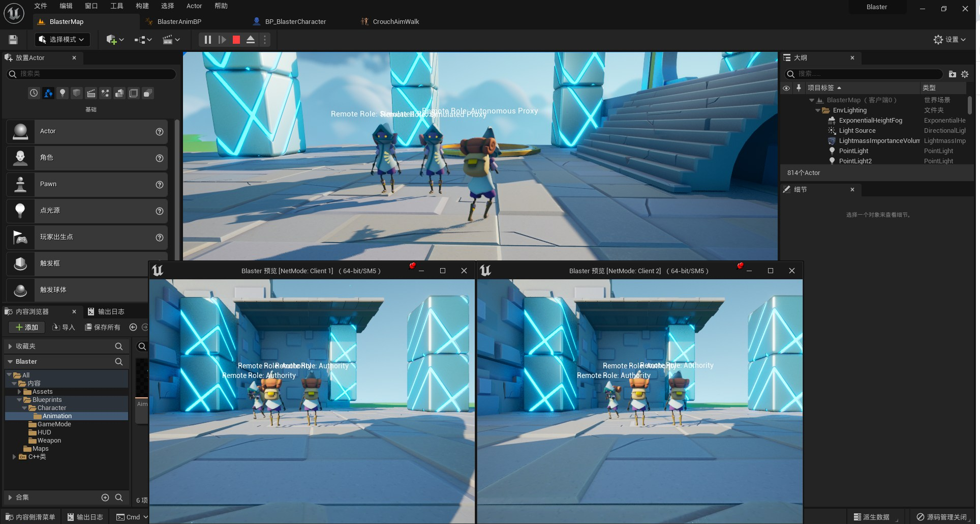Open outliner settings gear
The width and height of the screenshot is (980, 524).
point(965,74)
